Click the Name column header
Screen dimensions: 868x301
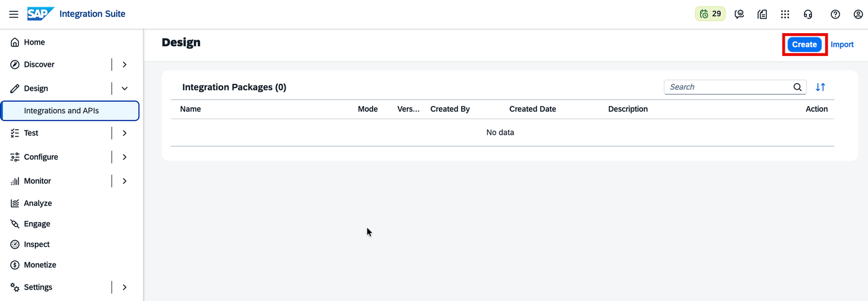tap(190, 109)
